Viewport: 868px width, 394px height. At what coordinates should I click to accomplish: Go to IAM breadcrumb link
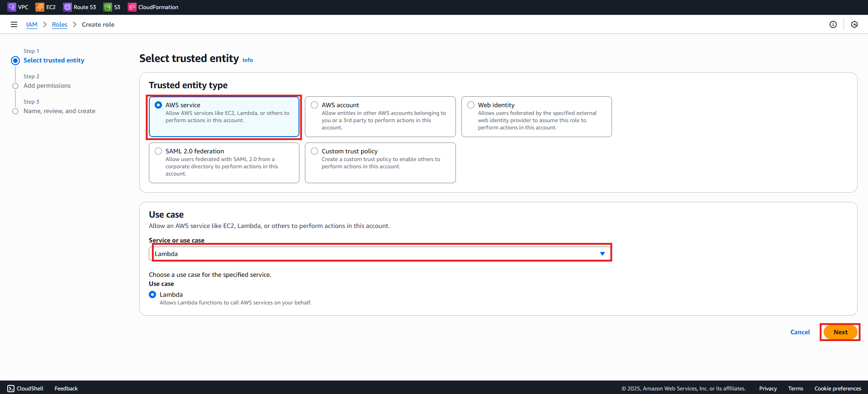coord(32,24)
